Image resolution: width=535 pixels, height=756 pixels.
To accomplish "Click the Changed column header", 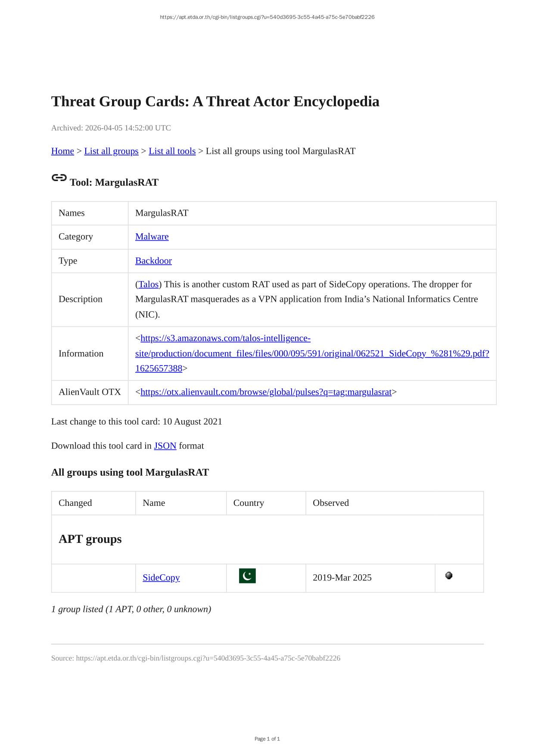I will [75, 503].
